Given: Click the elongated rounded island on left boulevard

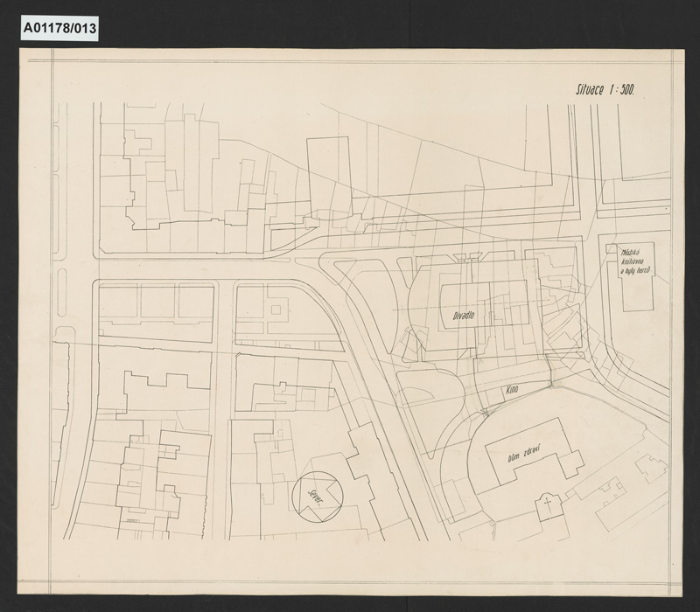Looking at the screenshot, I should pos(62,292).
